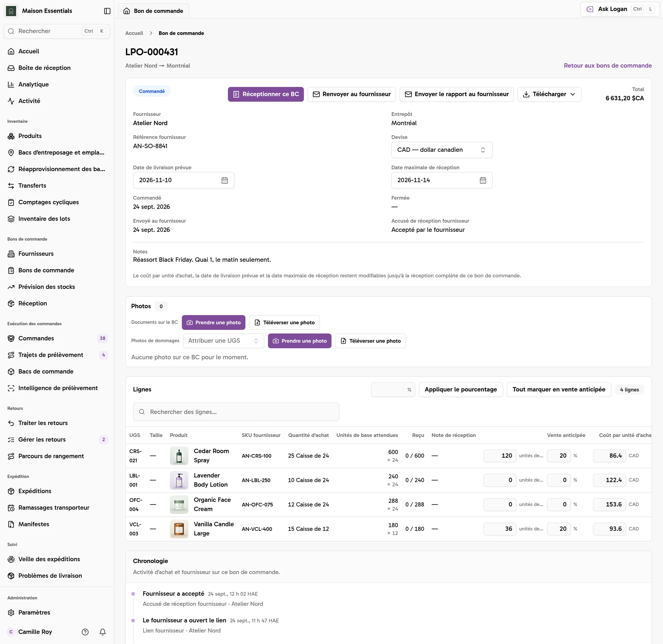This screenshot has width=663, height=644.
Task: Click Tout marquer en vente anticipée
Action: [x=559, y=389]
